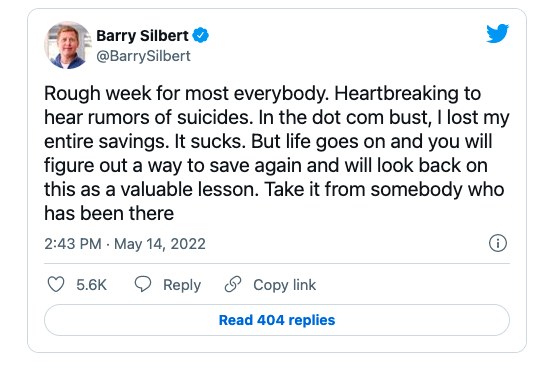Click the 5.6K likes count
Image resolution: width=554 pixels, height=368 pixels.
click(x=92, y=285)
